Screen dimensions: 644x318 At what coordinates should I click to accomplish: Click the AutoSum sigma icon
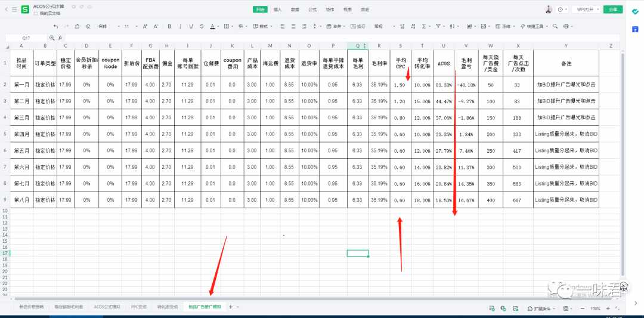click(424, 26)
